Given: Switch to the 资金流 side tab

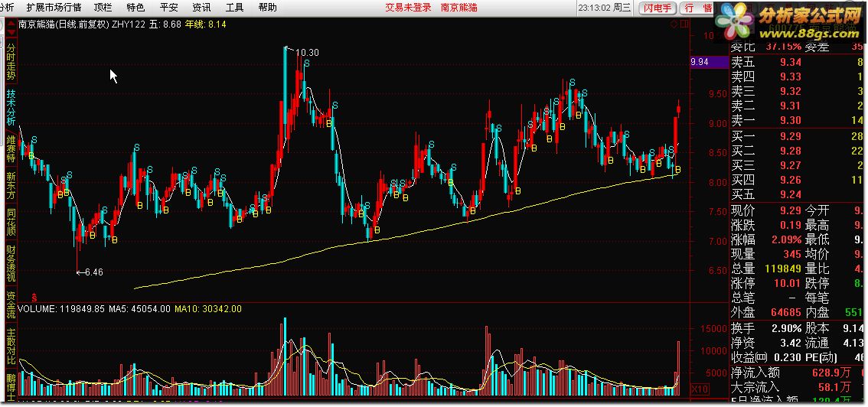Looking at the screenshot, I should coord(11,305).
